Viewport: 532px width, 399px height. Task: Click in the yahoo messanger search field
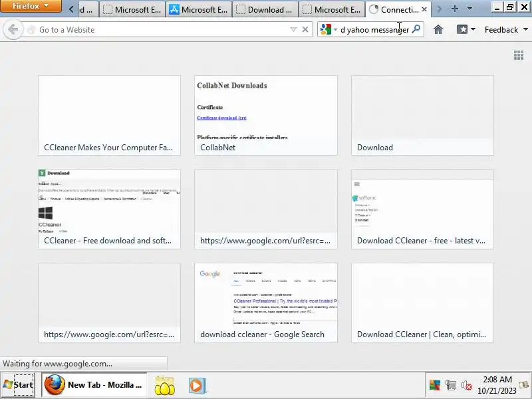374,30
